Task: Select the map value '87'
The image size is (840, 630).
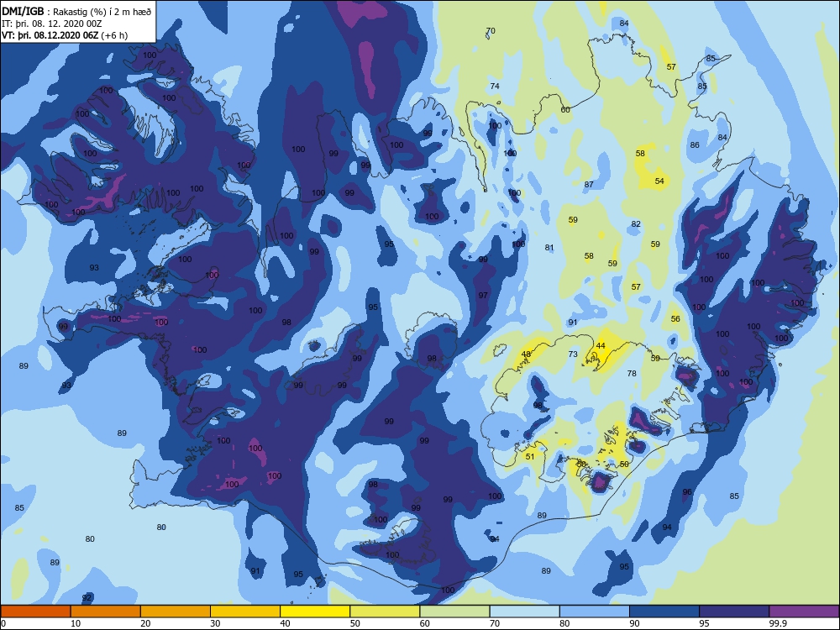Action: coord(589,184)
